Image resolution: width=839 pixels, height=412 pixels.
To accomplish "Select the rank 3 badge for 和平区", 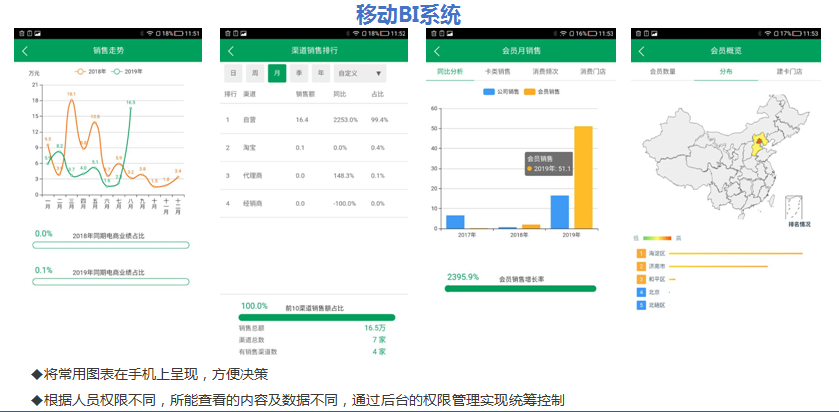I will click(x=641, y=279).
